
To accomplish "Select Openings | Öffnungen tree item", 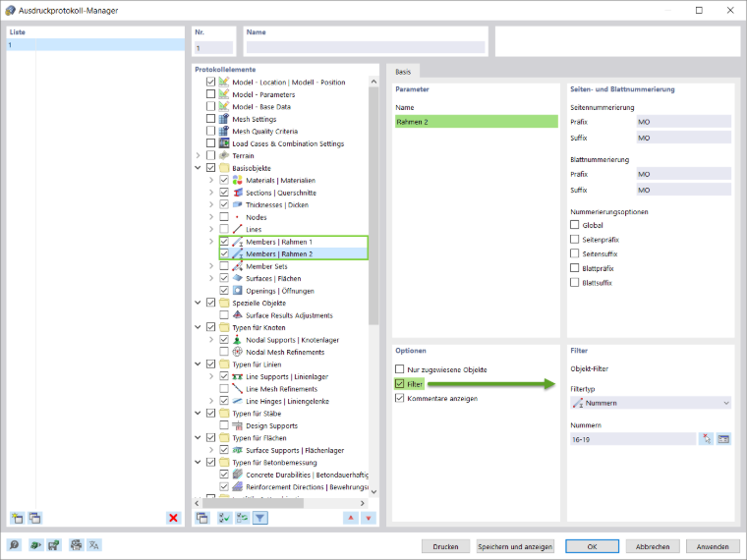I will [x=280, y=291].
